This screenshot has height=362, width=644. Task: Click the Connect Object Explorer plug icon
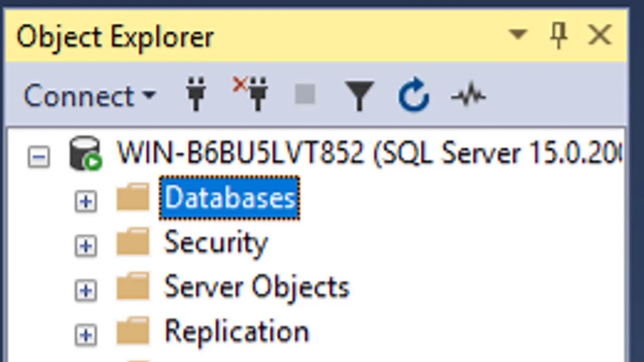click(196, 95)
